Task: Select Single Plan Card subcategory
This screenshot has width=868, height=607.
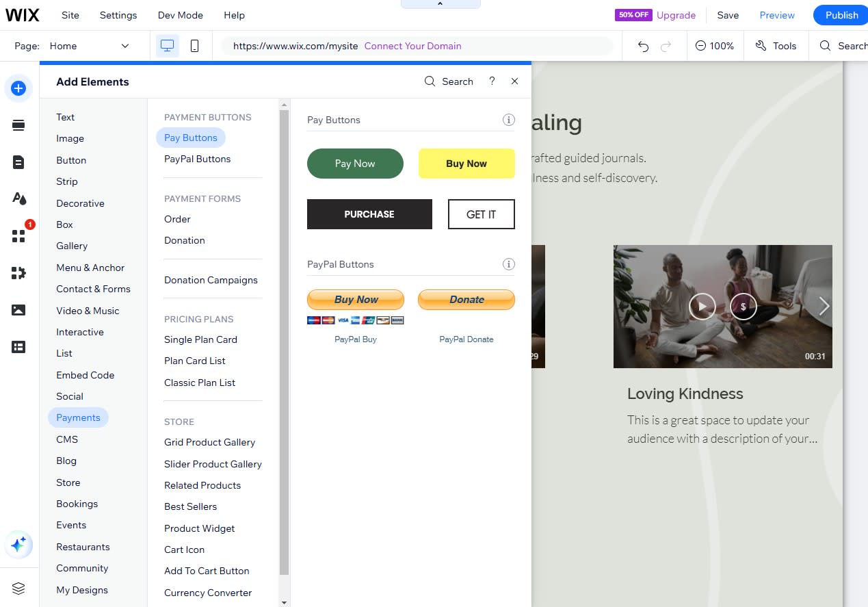Action: pos(200,339)
